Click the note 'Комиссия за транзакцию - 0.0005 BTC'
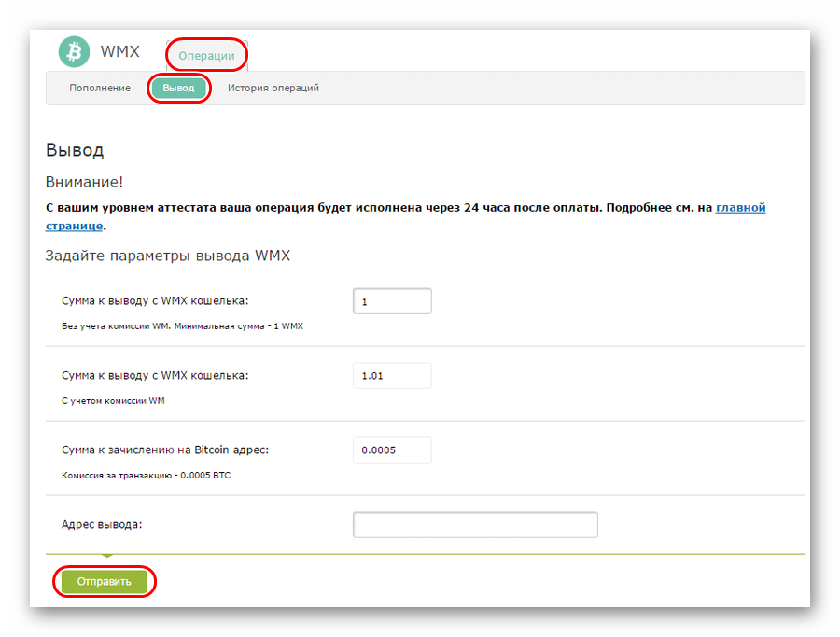840x637 pixels. pyautogui.click(x=146, y=475)
